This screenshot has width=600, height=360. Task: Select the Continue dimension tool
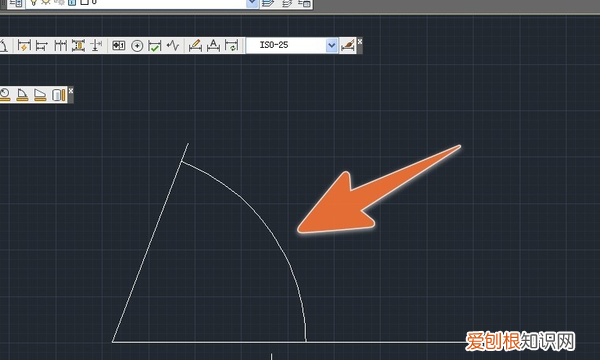[60, 46]
